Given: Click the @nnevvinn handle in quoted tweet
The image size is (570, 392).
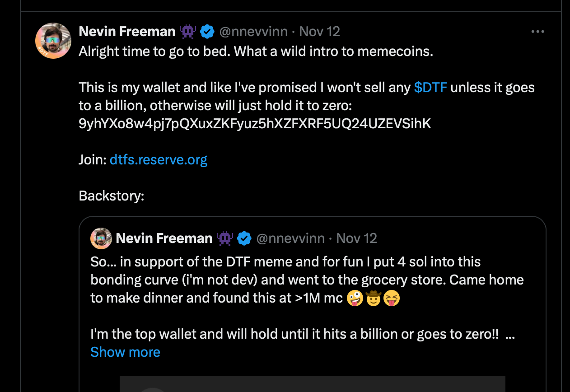Looking at the screenshot, I should pos(290,238).
